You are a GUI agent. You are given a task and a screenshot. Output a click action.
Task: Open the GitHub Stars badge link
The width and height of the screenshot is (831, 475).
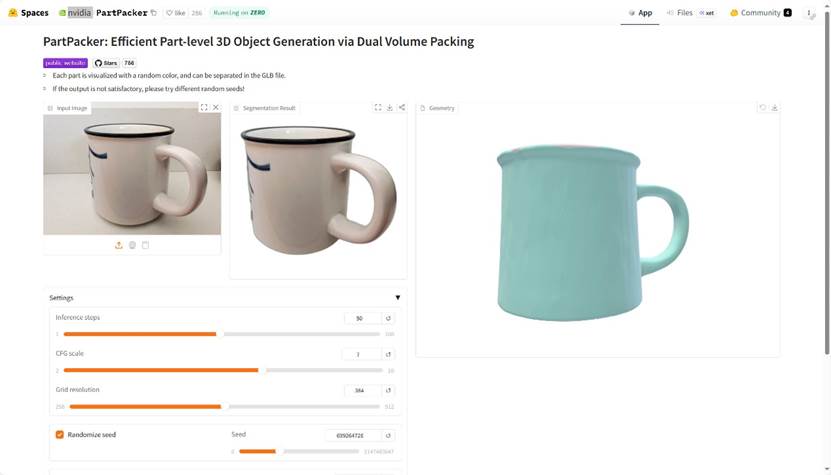click(114, 63)
